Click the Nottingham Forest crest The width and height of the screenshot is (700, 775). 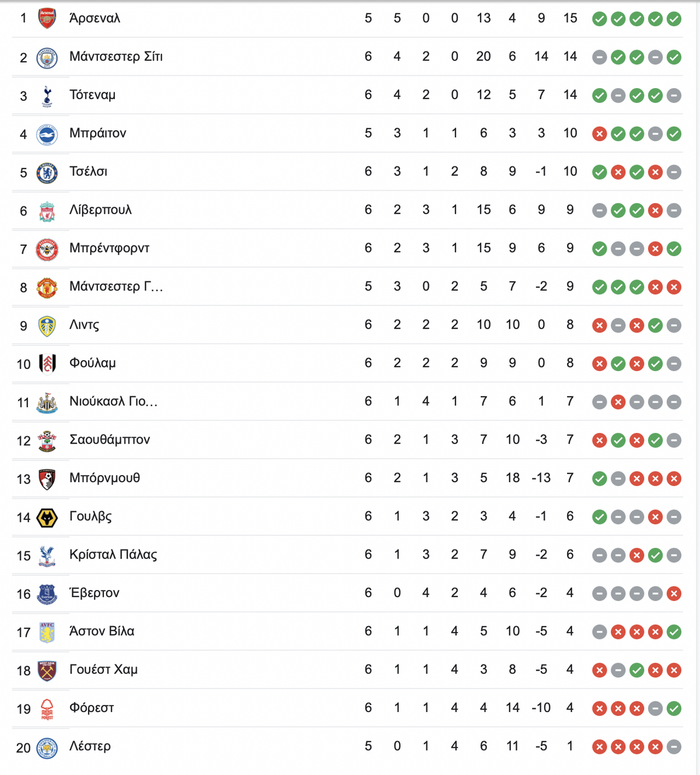point(47,709)
